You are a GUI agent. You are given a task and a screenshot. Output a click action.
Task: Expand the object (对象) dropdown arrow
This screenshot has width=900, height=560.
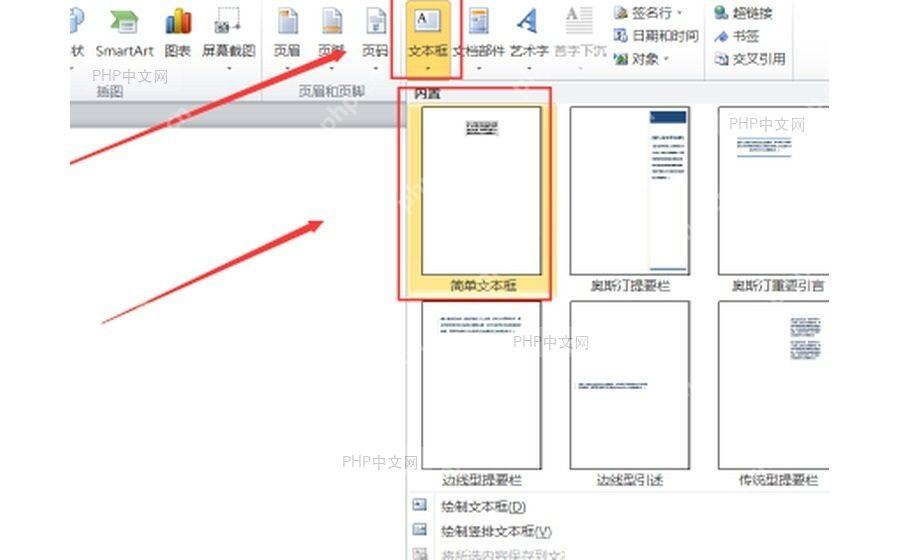click(666, 59)
